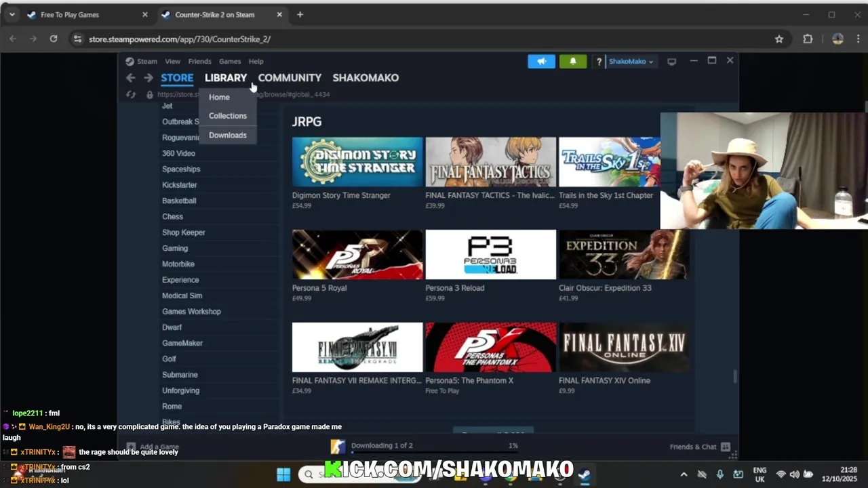Switch to the COMMUNITY section

[x=290, y=78]
